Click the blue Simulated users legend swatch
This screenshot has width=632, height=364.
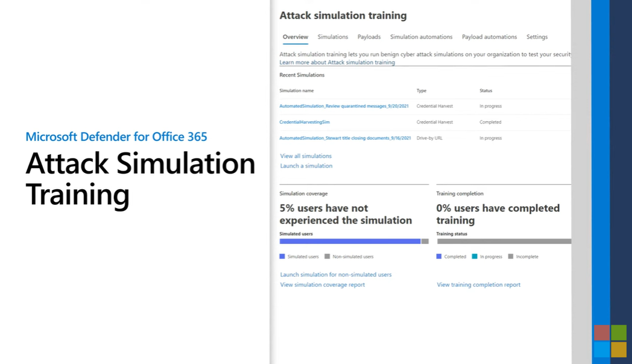(x=282, y=257)
